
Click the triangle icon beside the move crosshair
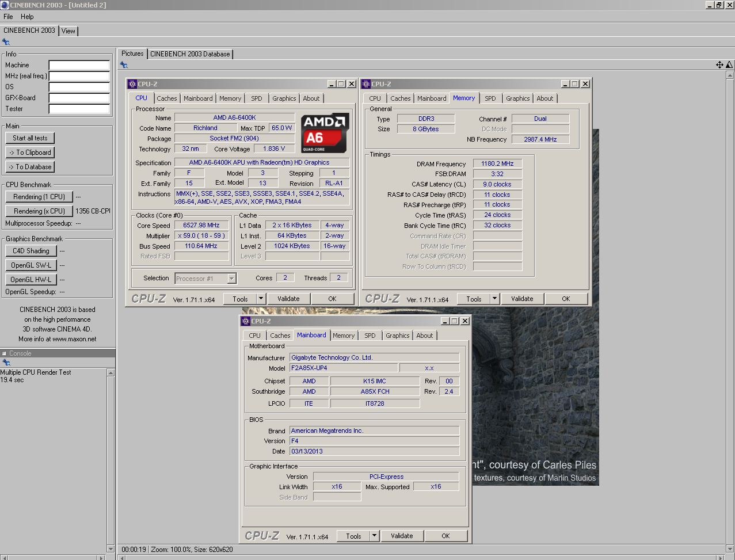(x=729, y=65)
